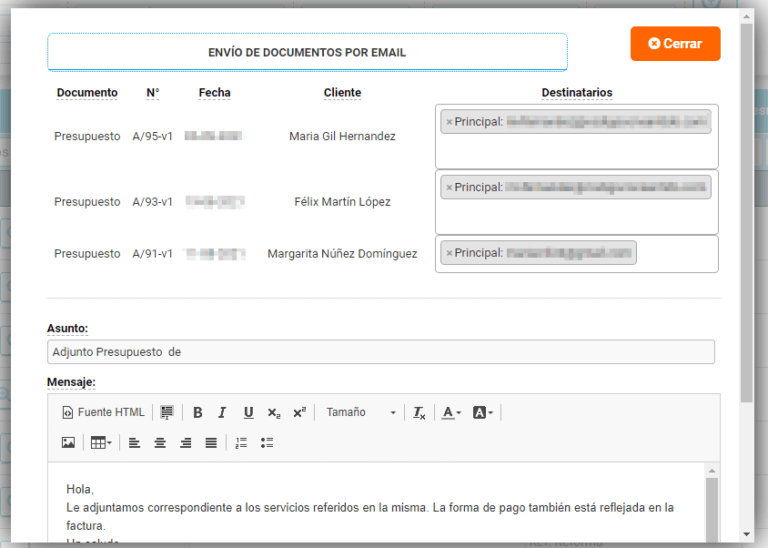This screenshot has width=768, height=548.
Task: Click the recipients box for A/93-v1
Action: (576, 202)
